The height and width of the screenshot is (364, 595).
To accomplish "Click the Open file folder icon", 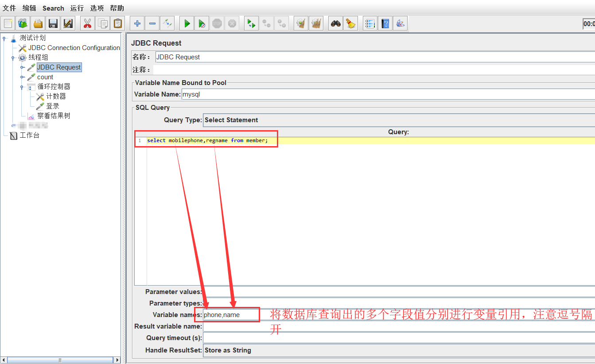I will (x=38, y=23).
